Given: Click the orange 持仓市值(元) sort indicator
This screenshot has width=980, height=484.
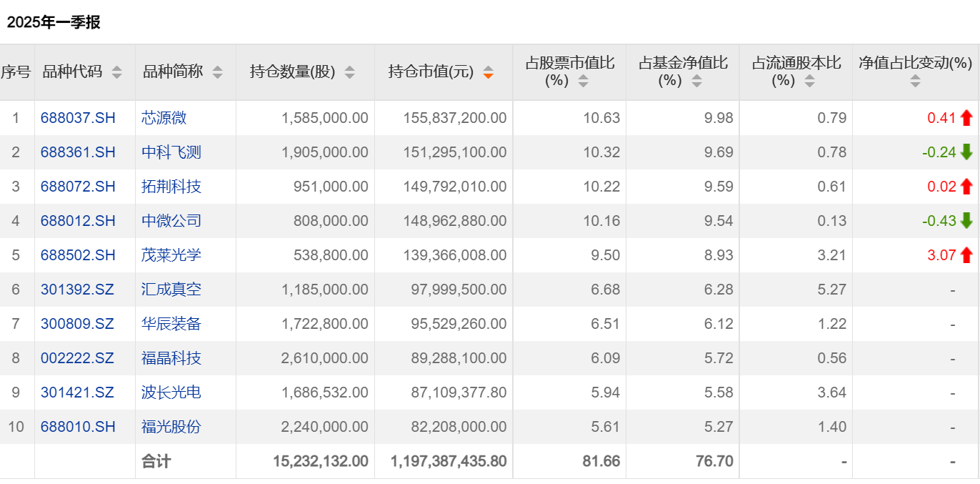Looking at the screenshot, I should [488, 72].
